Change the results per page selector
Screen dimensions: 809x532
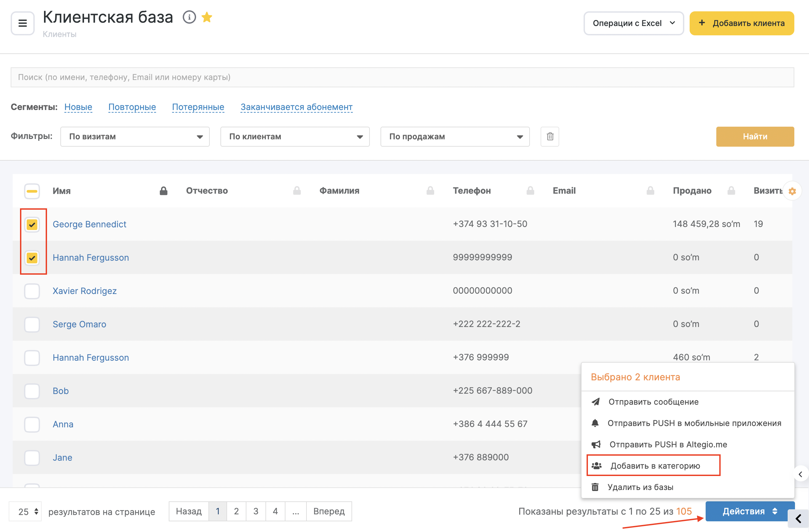(25, 511)
